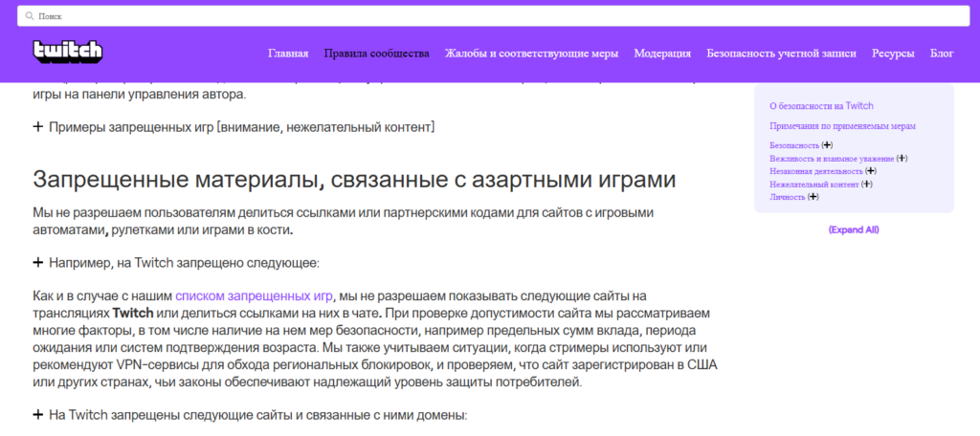Click the (Expand All) button

click(854, 229)
